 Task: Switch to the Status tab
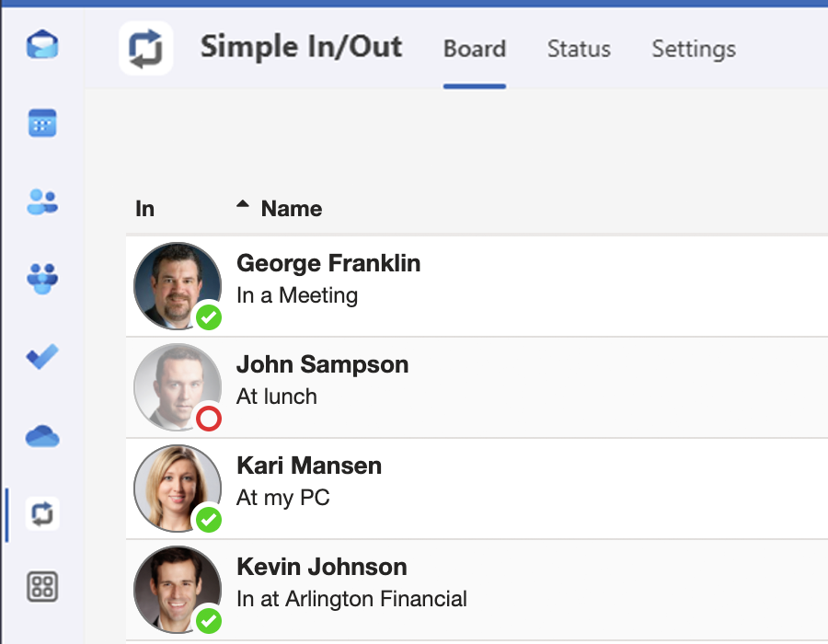click(x=579, y=50)
